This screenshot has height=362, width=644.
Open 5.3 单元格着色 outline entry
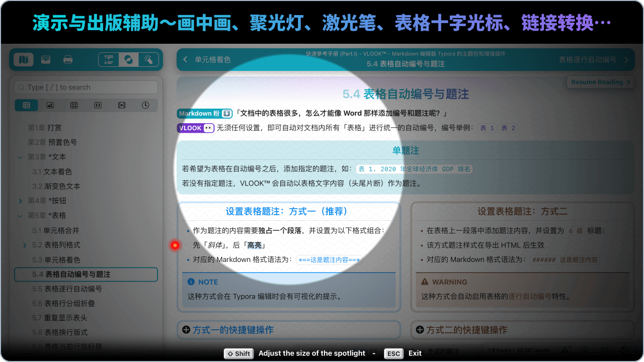pyautogui.click(x=56, y=260)
